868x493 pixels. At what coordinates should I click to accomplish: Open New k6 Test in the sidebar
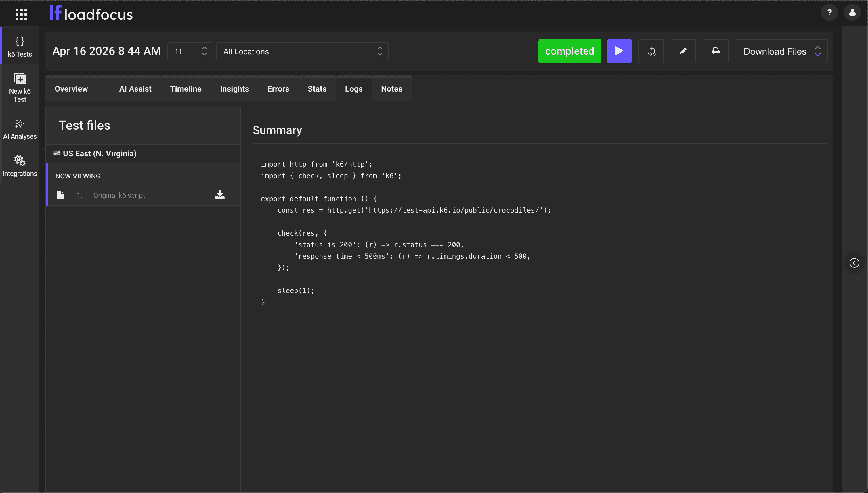20,87
